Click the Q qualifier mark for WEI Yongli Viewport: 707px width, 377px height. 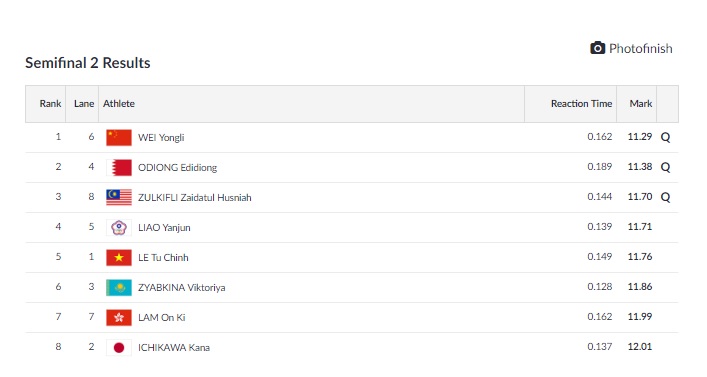pyautogui.click(x=666, y=137)
